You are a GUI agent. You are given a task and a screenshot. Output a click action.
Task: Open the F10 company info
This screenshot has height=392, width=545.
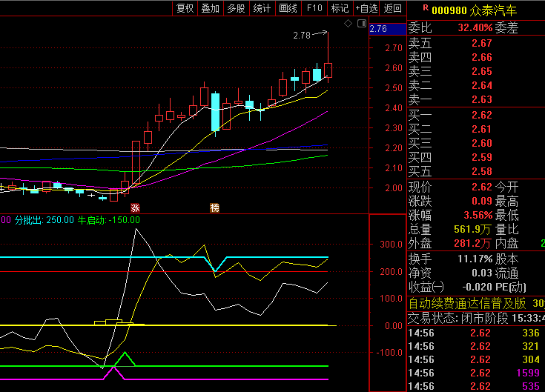314,8
